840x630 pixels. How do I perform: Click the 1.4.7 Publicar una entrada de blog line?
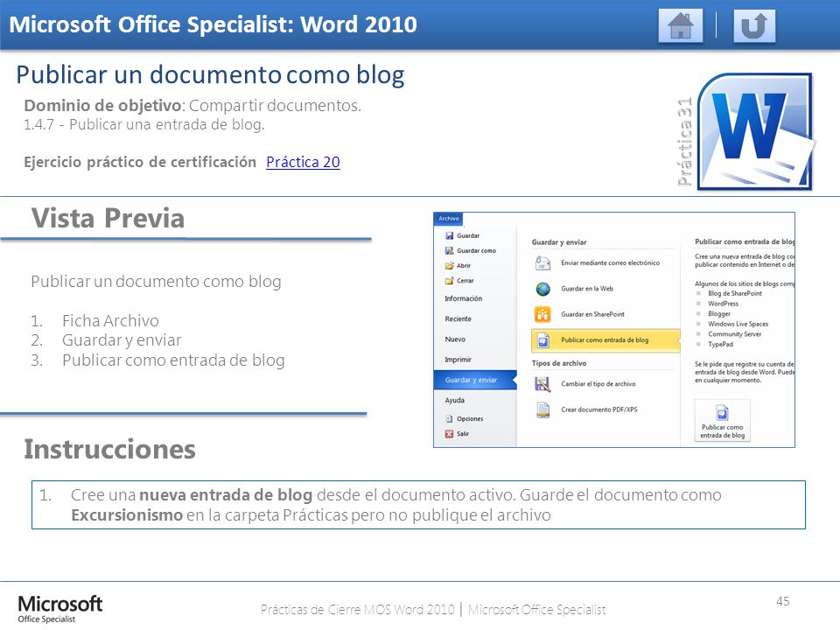coord(144,124)
